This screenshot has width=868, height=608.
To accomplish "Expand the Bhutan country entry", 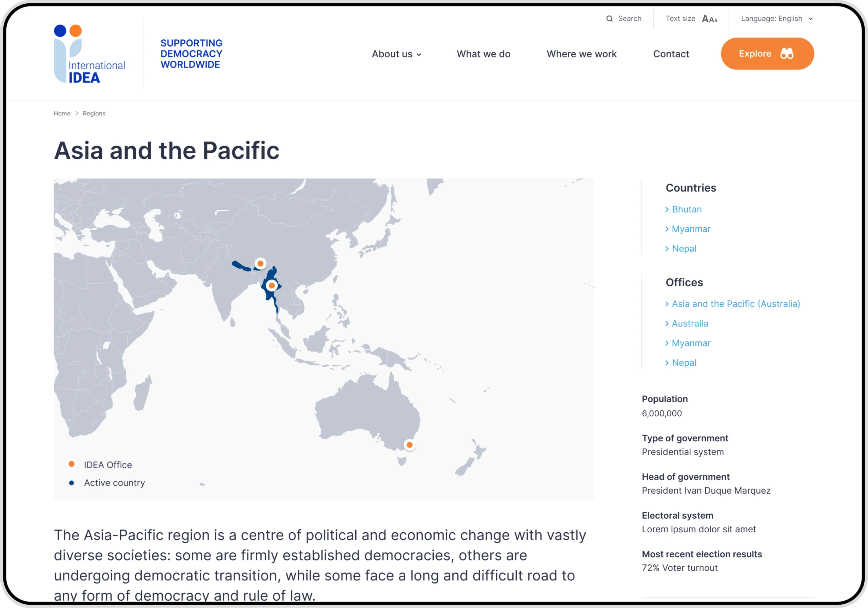I will point(687,209).
